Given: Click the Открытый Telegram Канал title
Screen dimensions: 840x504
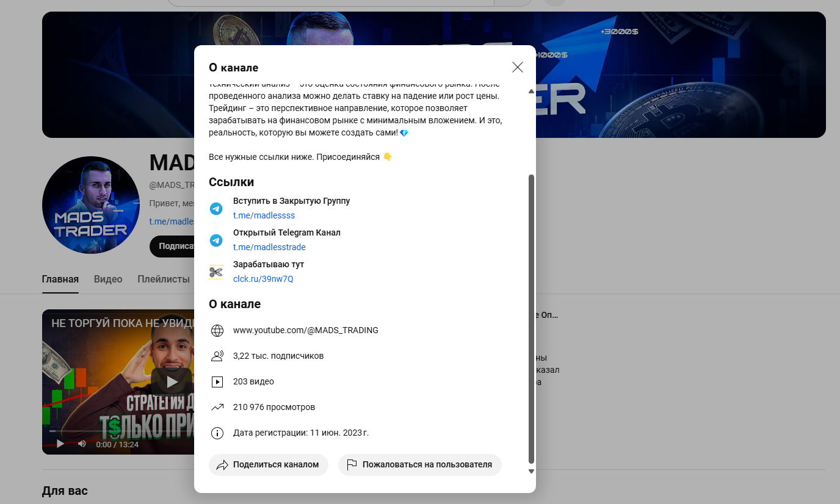Looking at the screenshot, I should point(287,232).
